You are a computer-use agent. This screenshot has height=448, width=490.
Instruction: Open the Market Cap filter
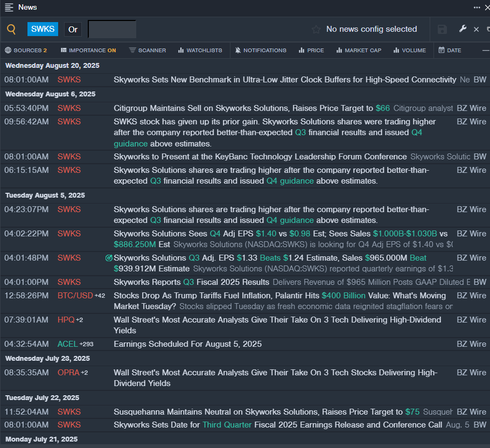(359, 50)
